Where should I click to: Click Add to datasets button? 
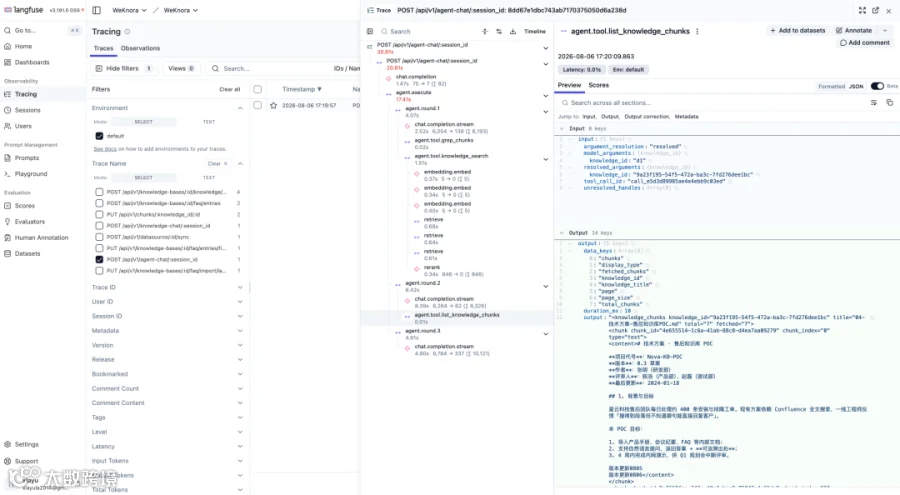click(x=797, y=30)
